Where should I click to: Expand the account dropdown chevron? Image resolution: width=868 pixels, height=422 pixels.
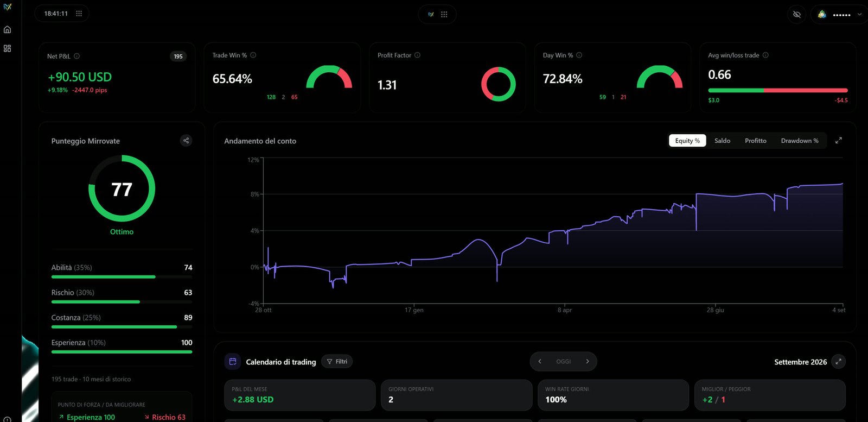coord(859,15)
